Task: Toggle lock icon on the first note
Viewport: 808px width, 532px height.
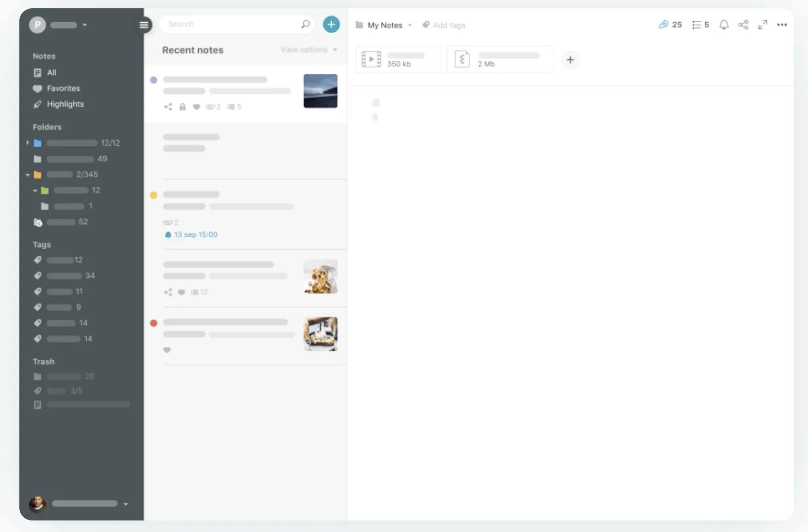Action: [x=183, y=107]
